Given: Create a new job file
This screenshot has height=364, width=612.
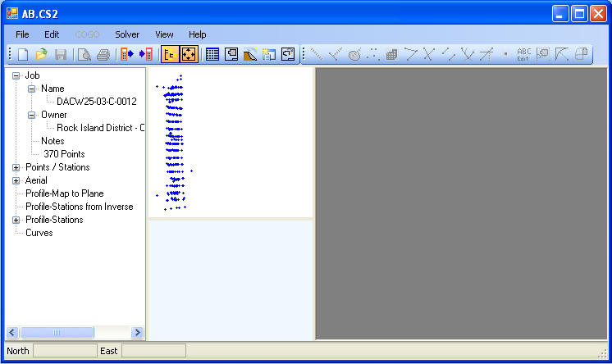Looking at the screenshot, I should pos(23,54).
